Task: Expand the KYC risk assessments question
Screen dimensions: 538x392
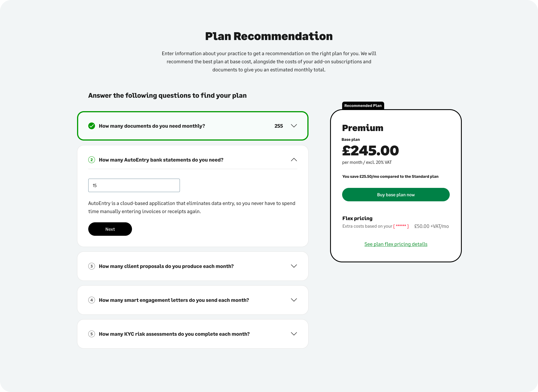Action: point(294,334)
